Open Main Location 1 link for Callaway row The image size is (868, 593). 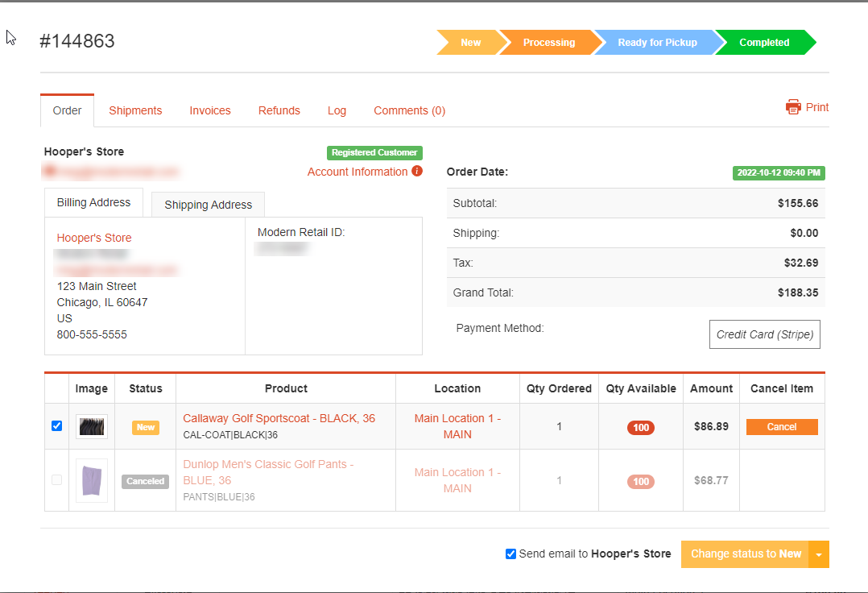(x=457, y=426)
